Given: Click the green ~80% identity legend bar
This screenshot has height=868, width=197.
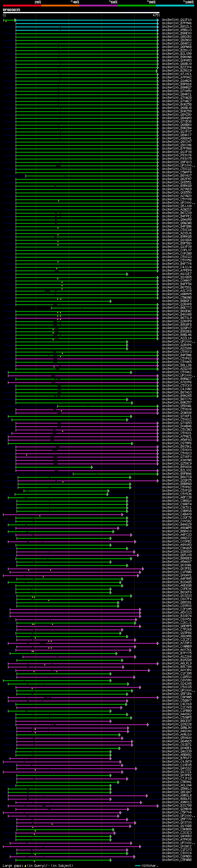Looking at the screenshot, I should pos(137,6).
